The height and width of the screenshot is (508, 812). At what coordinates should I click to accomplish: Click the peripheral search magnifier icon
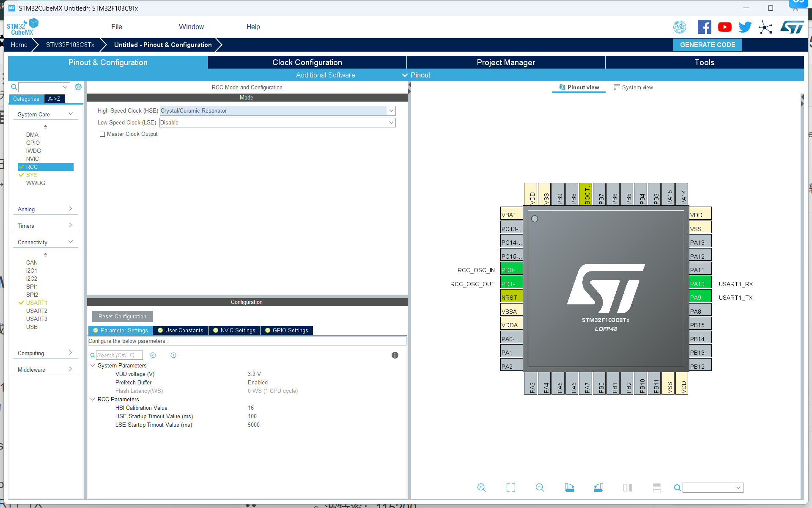point(14,87)
